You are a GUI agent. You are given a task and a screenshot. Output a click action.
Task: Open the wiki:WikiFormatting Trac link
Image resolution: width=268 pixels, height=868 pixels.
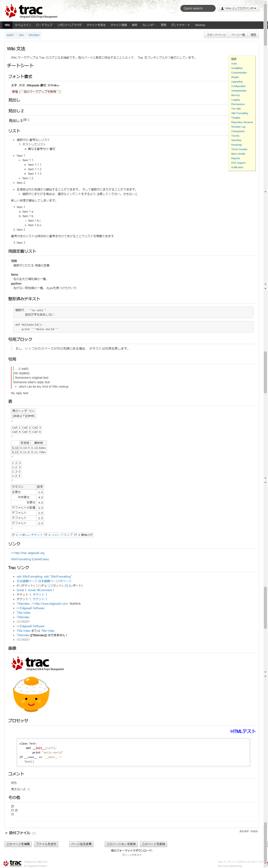click(29, 576)
